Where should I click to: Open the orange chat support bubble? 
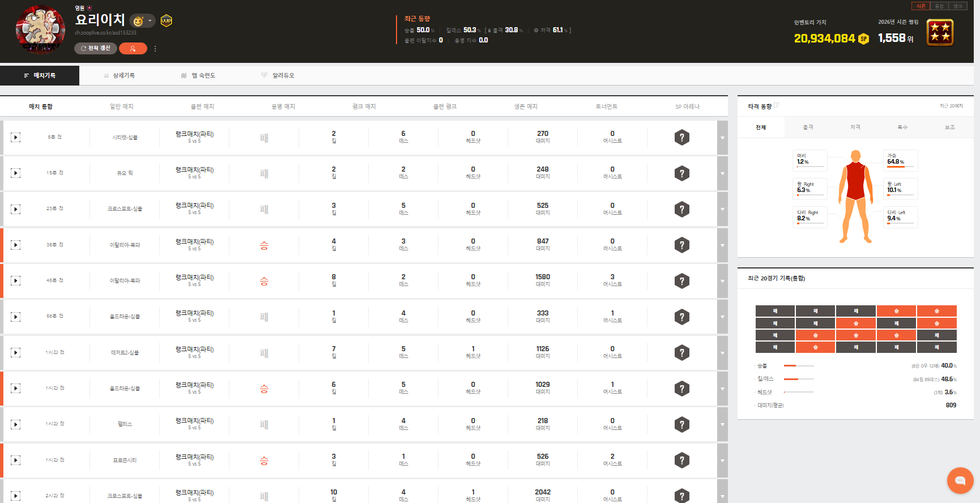[x=960, y=480]
